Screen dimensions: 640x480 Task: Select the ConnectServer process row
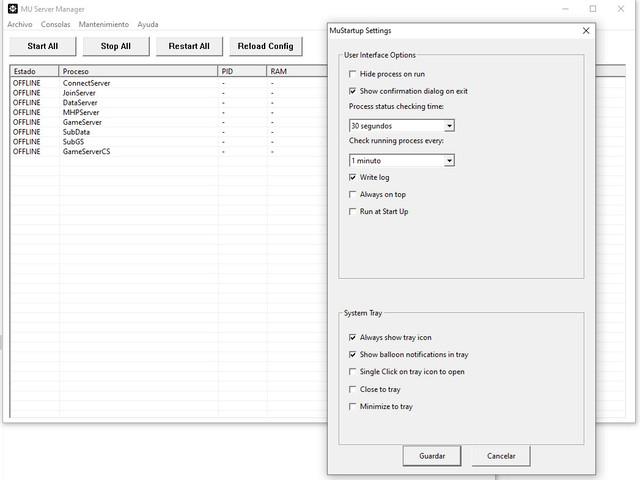pyautogui.click(x=169, y=83)
